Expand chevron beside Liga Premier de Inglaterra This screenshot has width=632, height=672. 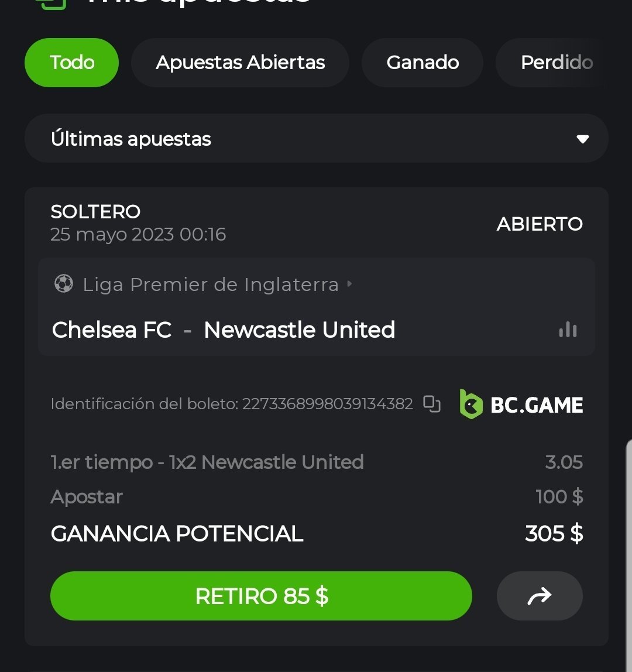(349, 284)
